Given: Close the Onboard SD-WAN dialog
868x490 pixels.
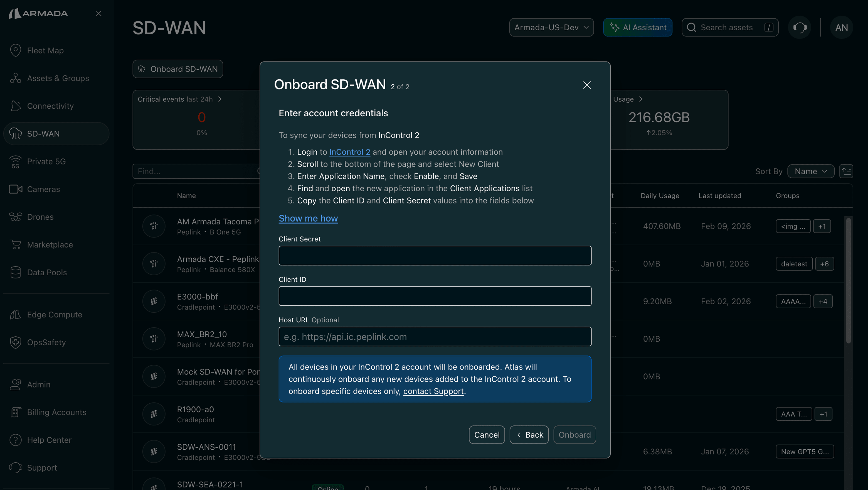Looking at the screenshot, I should 587,85.
